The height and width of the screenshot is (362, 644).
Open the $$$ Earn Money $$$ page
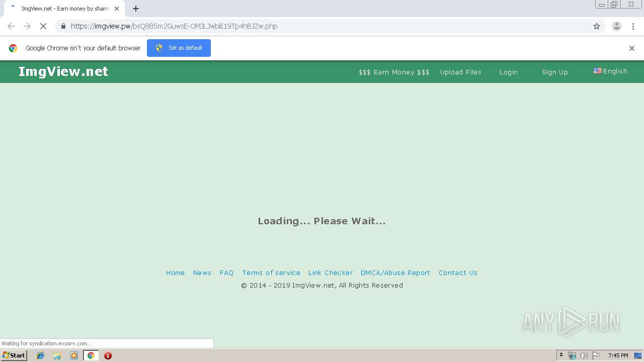point(394,72)
